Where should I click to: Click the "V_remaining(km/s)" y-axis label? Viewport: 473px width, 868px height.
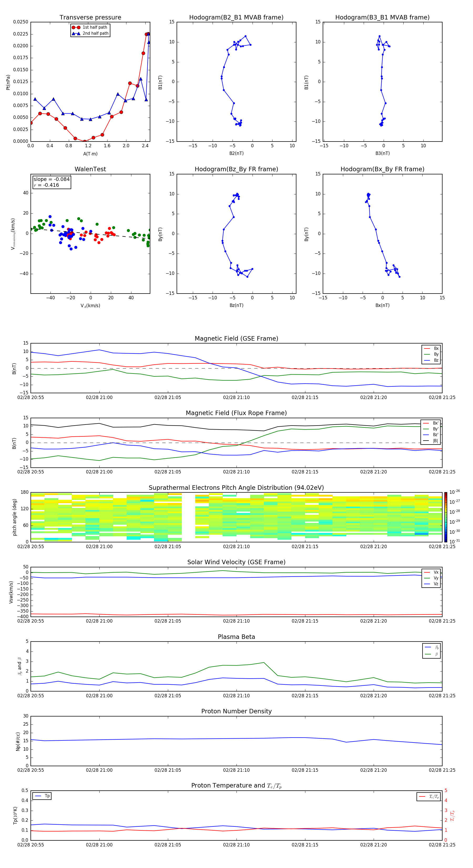coord(13,234)
